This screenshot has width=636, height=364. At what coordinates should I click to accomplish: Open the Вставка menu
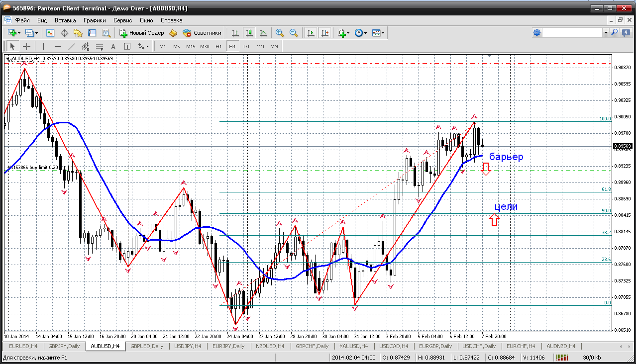[65, 20]
